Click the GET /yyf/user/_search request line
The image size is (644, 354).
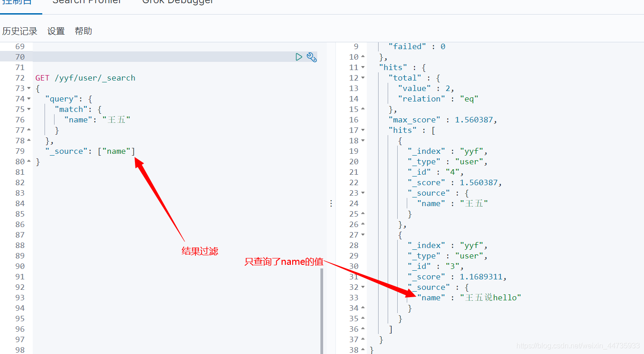(x=85, y=78)
